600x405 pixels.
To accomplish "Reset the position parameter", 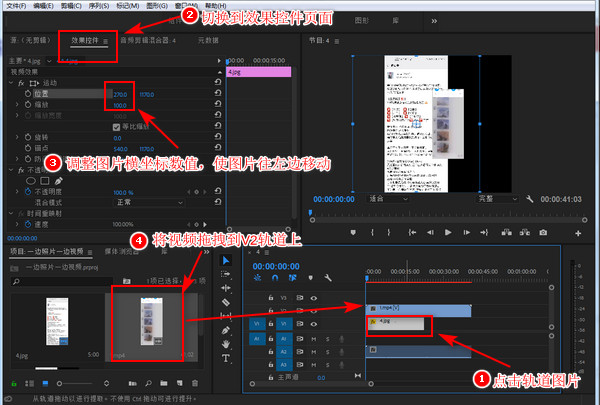I will point(218,93).
